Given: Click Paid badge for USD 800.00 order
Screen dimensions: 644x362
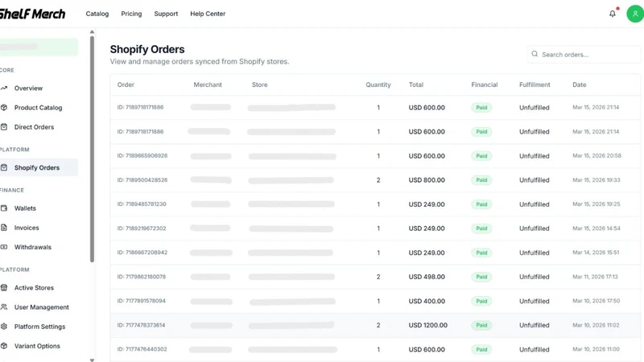Looking at the screenshot, I should point(481,179).
